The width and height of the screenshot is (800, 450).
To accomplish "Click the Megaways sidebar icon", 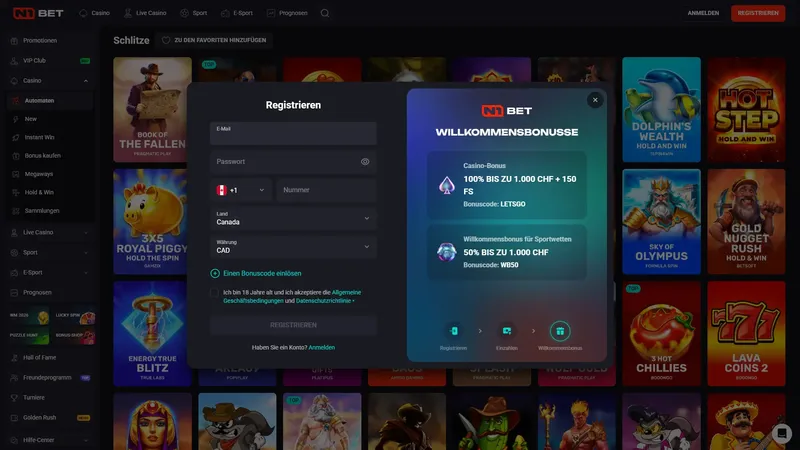I will click(16, 174).
